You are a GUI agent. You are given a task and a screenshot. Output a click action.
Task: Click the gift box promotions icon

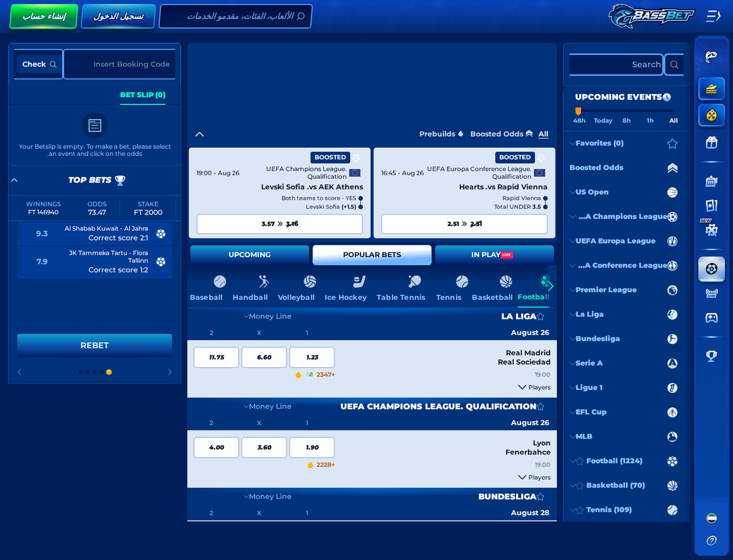click(x=711, y=142)
